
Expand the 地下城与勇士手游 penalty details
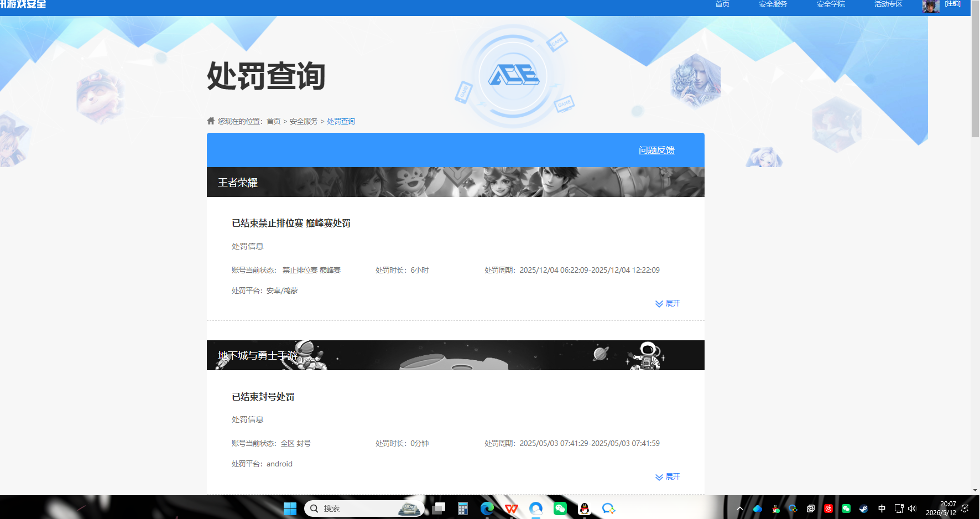pos(668,476)
